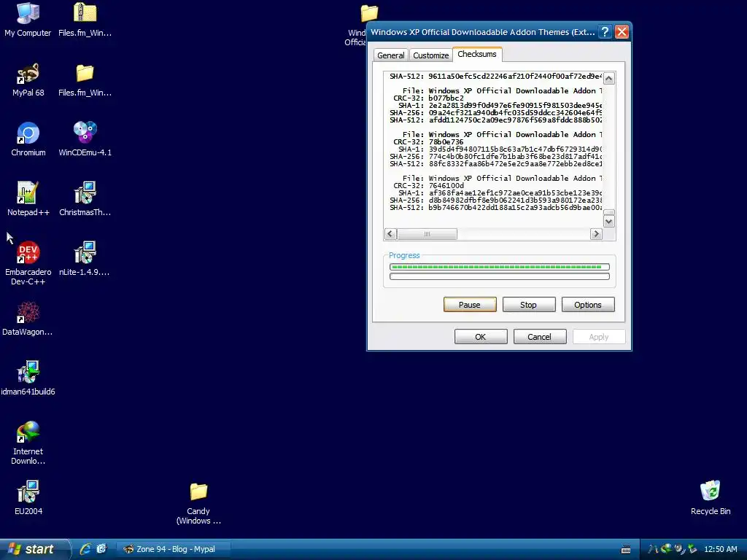Image resolution: width=747 pixels, height=560 pixels.
Task: Close the properties dialog window
Action: (622, 32)
